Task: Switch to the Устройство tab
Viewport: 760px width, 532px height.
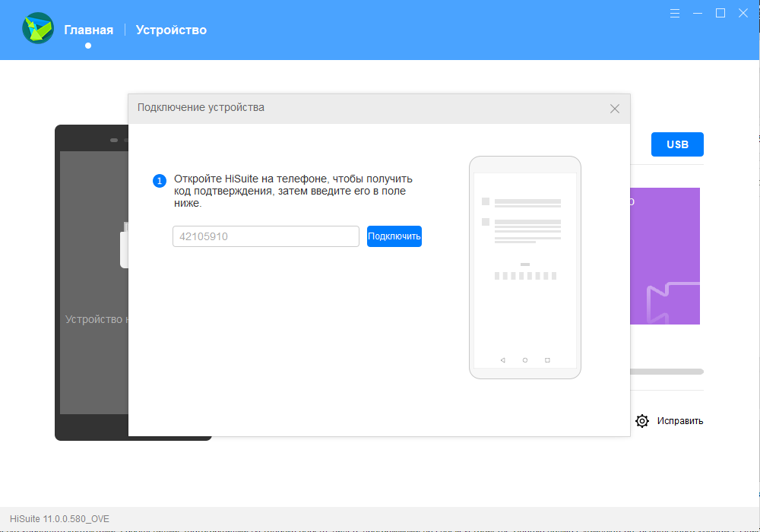Action: pyautogui.click(x=171, y=30)
